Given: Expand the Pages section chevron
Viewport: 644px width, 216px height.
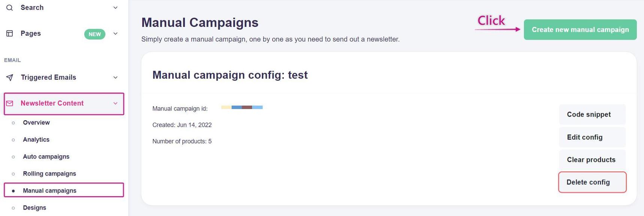Looking at the screenshot, I should coord(115,34).
